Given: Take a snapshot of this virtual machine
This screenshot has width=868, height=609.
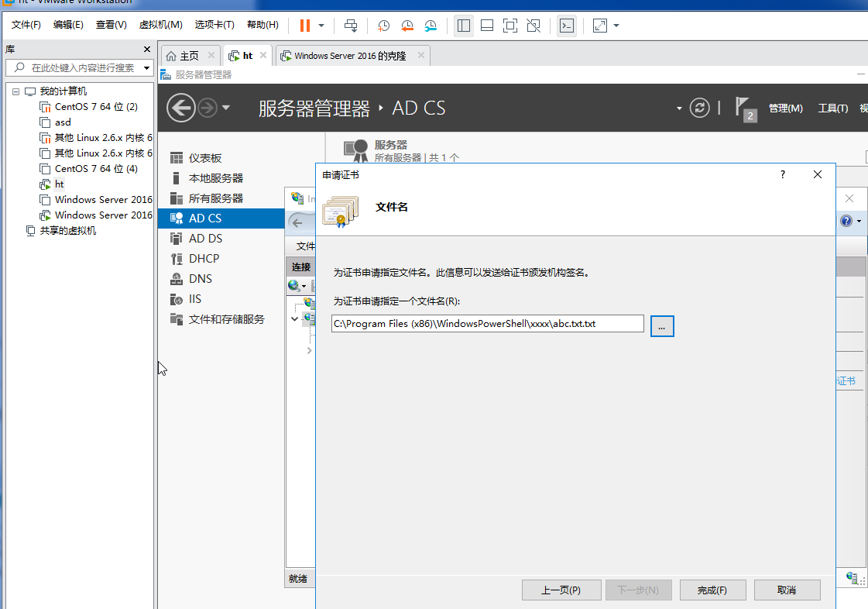Looking at the screenshot, I should pos(383,26).
